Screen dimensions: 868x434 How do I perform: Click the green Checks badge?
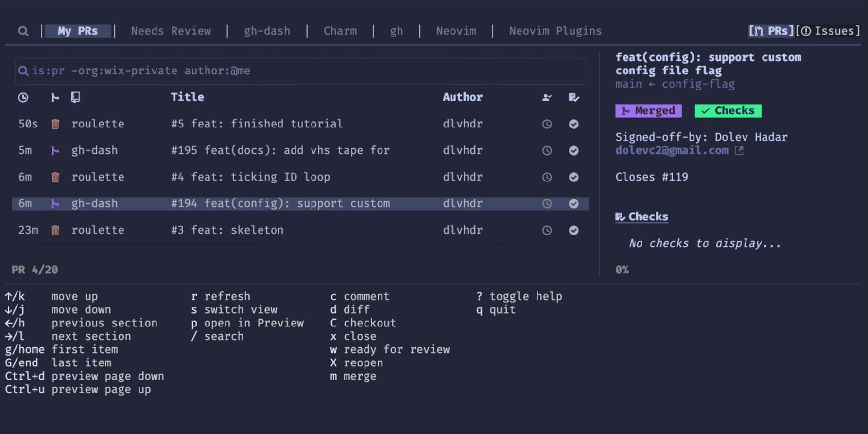click(728, 111)
